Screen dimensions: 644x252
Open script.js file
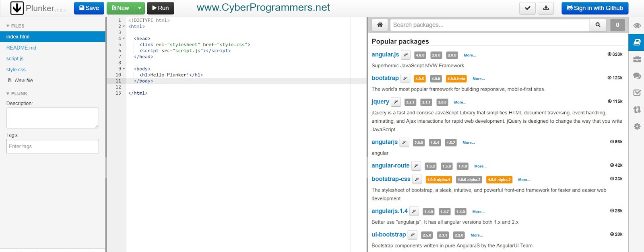(15, 58)
